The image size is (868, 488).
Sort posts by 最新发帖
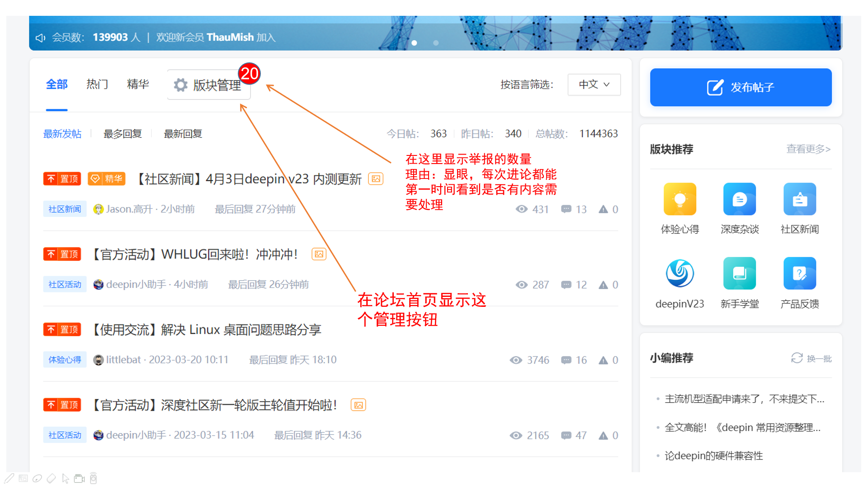coord(62,134)
